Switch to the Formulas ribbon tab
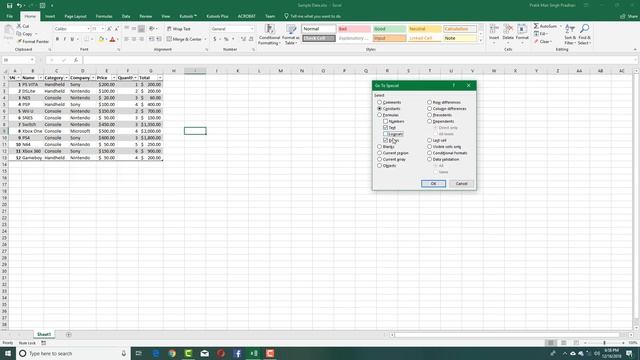640x360 pixels. [x=104, y=16]
